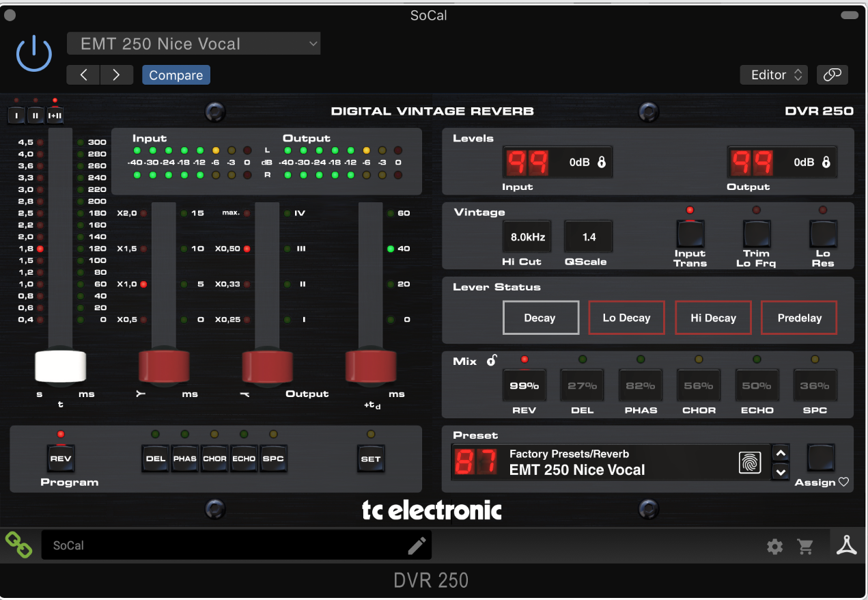Click the CHOR mix 56% value

(x=699, y=386)
